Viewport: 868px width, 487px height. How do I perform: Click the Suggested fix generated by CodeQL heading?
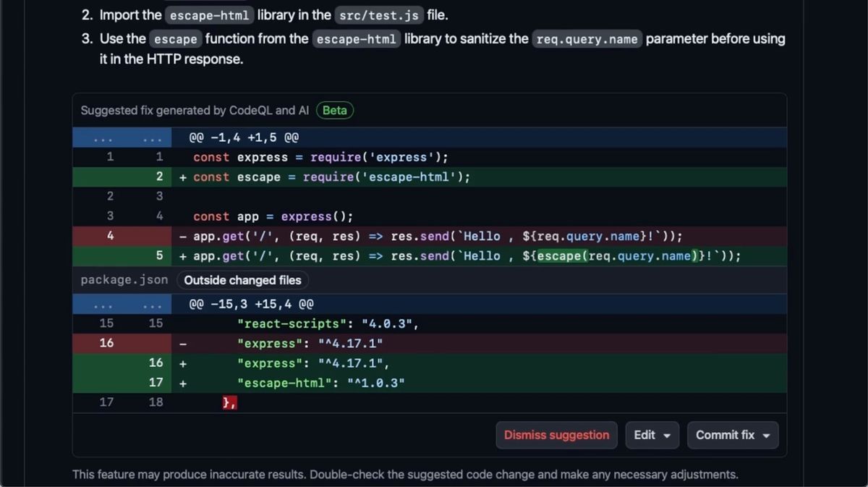click(195, 110)
